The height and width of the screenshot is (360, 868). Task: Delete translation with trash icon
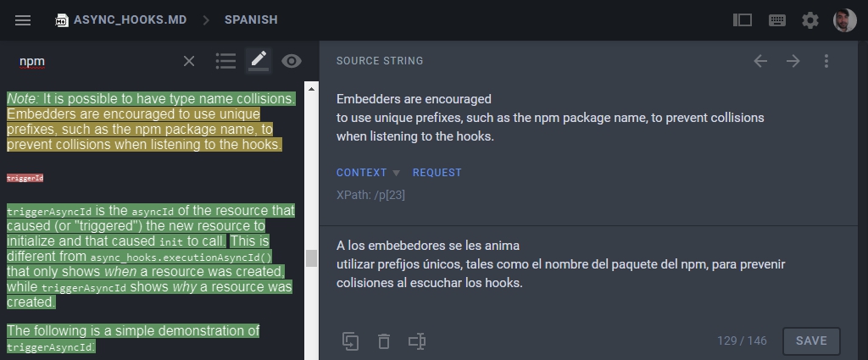click(x=384, y=341)
